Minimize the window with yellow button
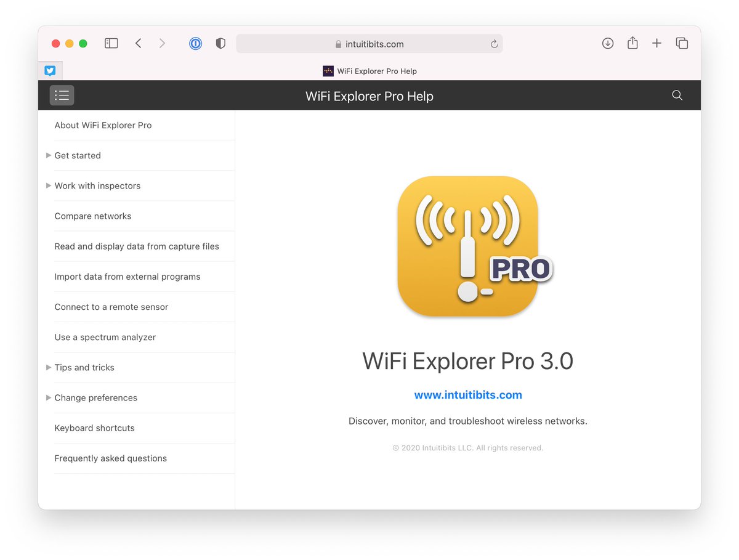Image resolution: width=739 pixels, height=560 pixels. click(70, 43)
